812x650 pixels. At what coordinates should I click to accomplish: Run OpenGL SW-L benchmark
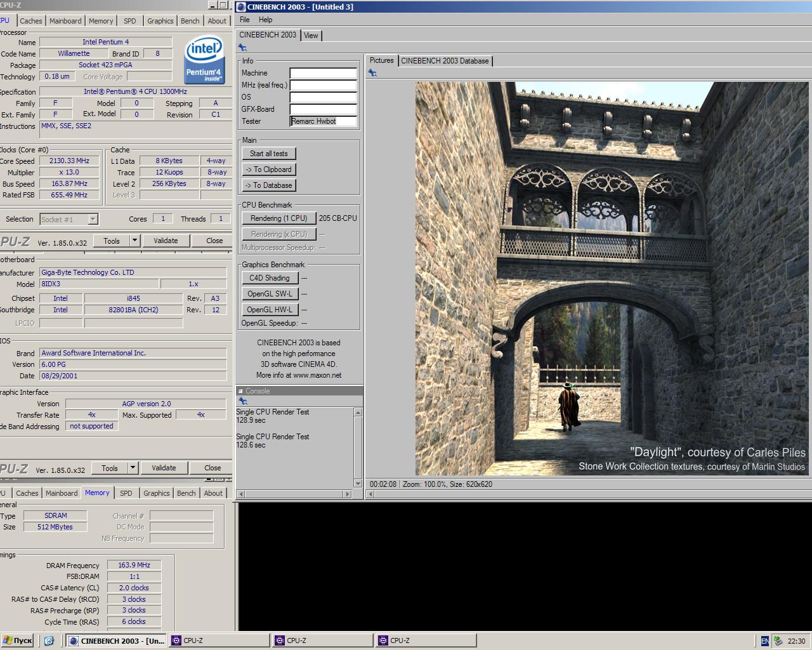tap(270, 294)
